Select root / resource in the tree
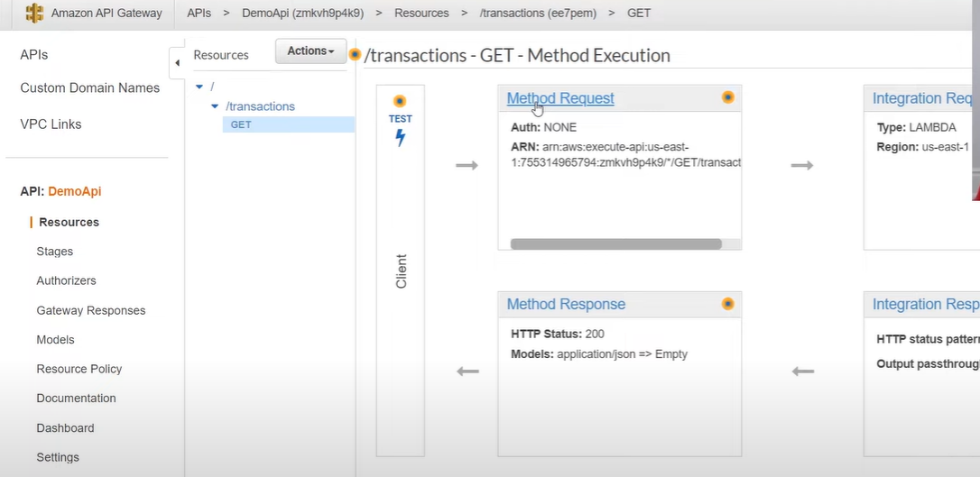980x477 pixels. click(x=212, y=87)
